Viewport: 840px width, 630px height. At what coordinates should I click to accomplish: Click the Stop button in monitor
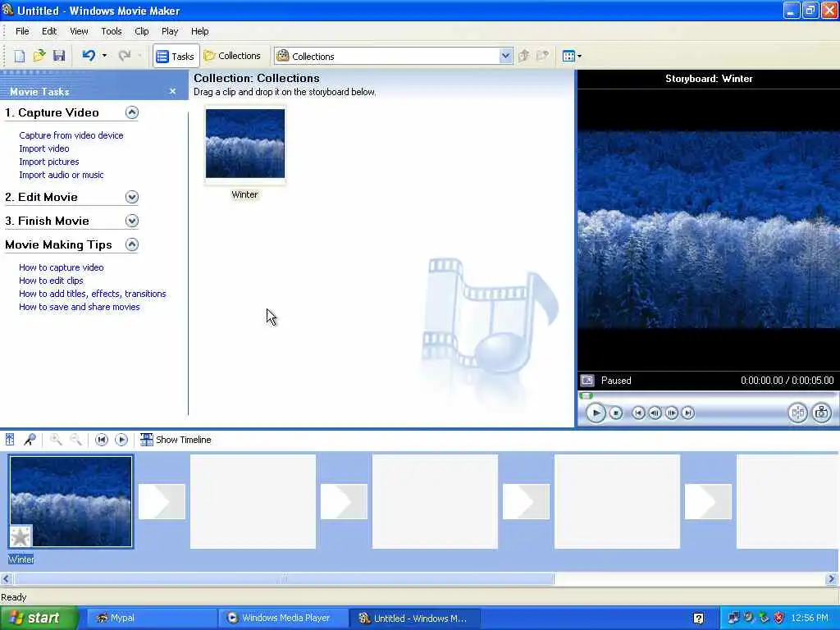[x=616, y=413]
